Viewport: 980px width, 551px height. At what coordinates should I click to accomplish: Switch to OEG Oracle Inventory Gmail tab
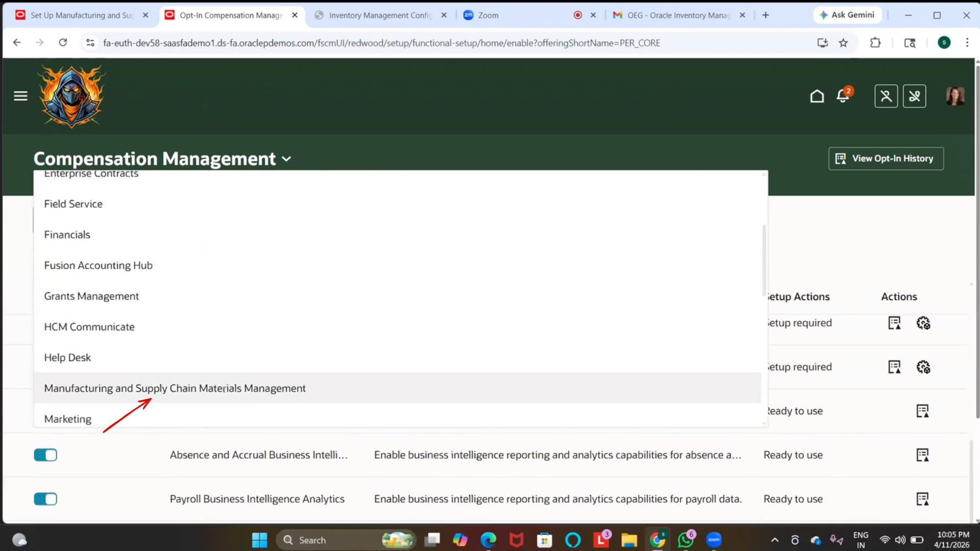(679, 15)
